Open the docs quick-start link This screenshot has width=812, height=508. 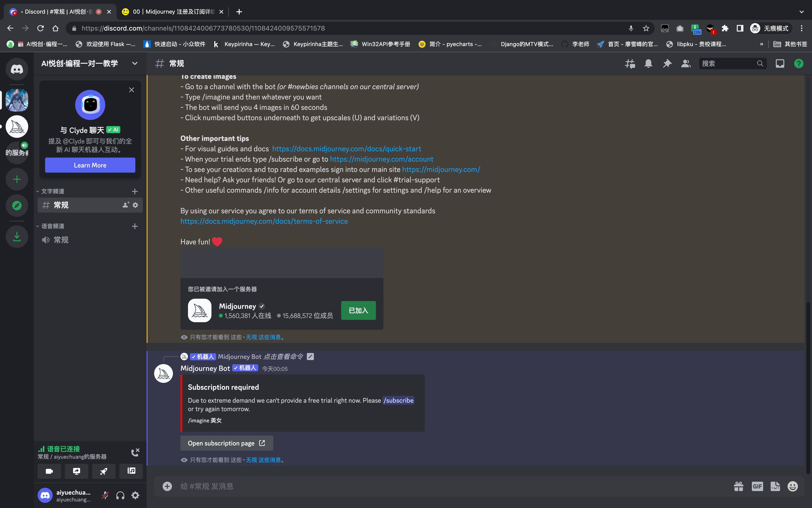pos(346,149)
